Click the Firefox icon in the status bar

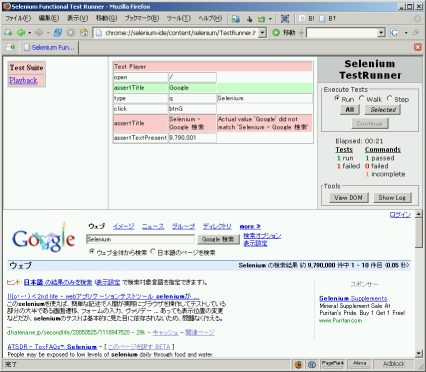pyautogui.click(x=298, y=364)
